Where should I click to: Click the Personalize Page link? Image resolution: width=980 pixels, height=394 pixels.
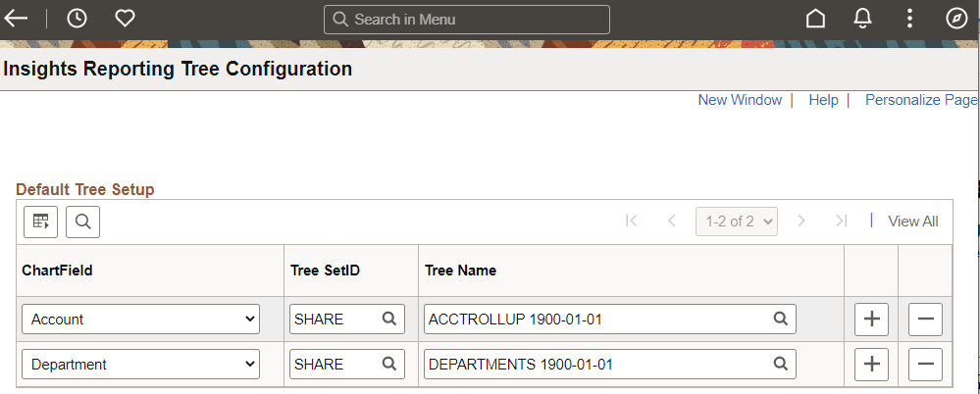pyautogui.click(x=922, y=100)
